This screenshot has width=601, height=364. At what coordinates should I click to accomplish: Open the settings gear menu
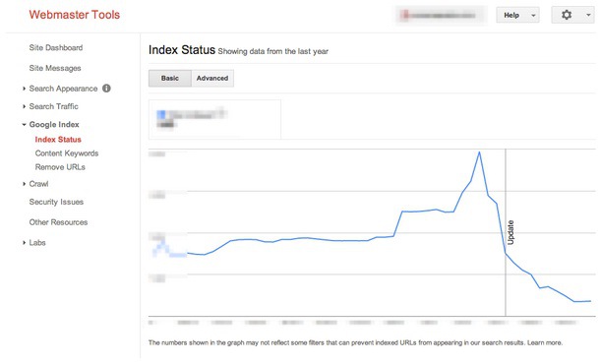coord(567,15)
